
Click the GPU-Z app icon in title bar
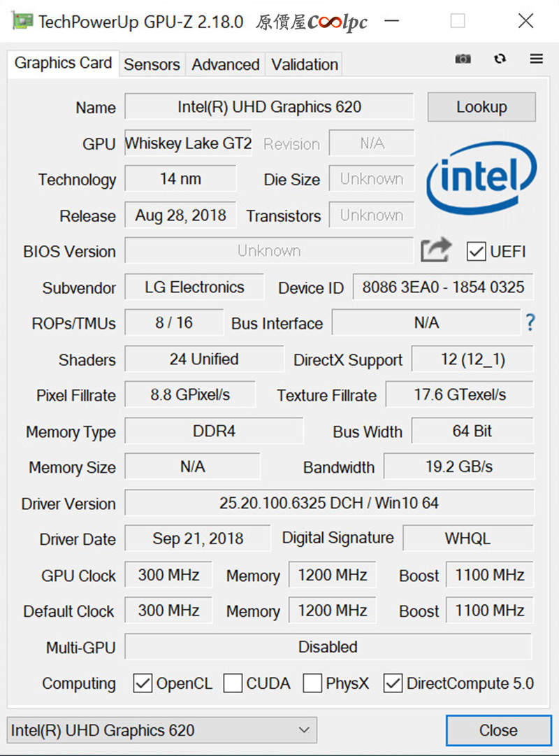(x=22, y=21)
